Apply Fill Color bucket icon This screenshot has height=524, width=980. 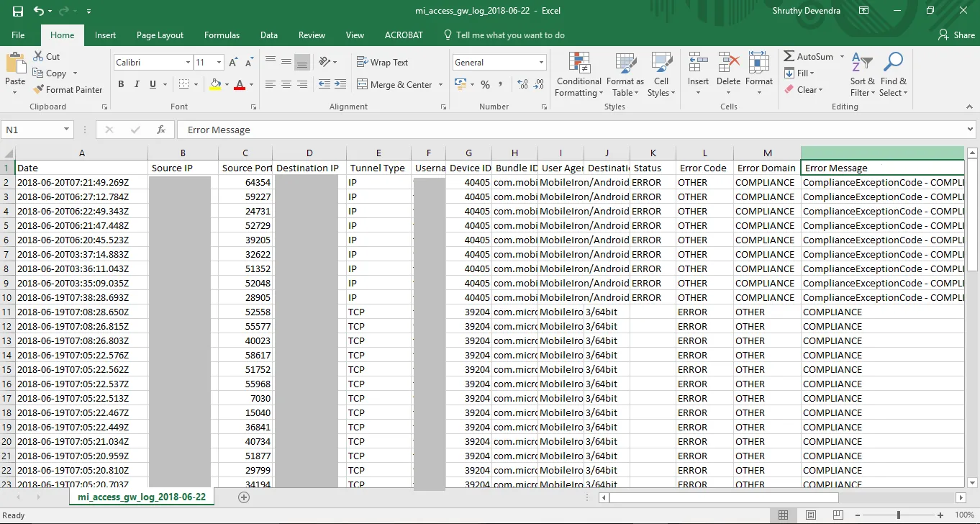(215, 84)
